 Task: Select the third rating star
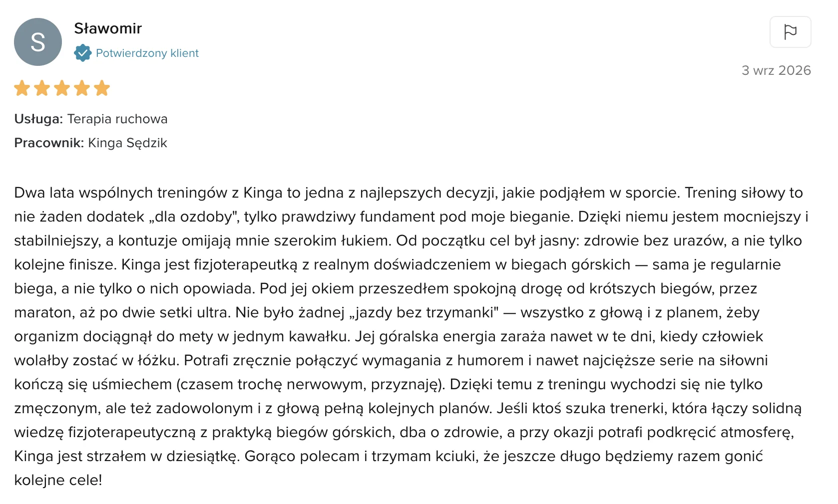62,88
